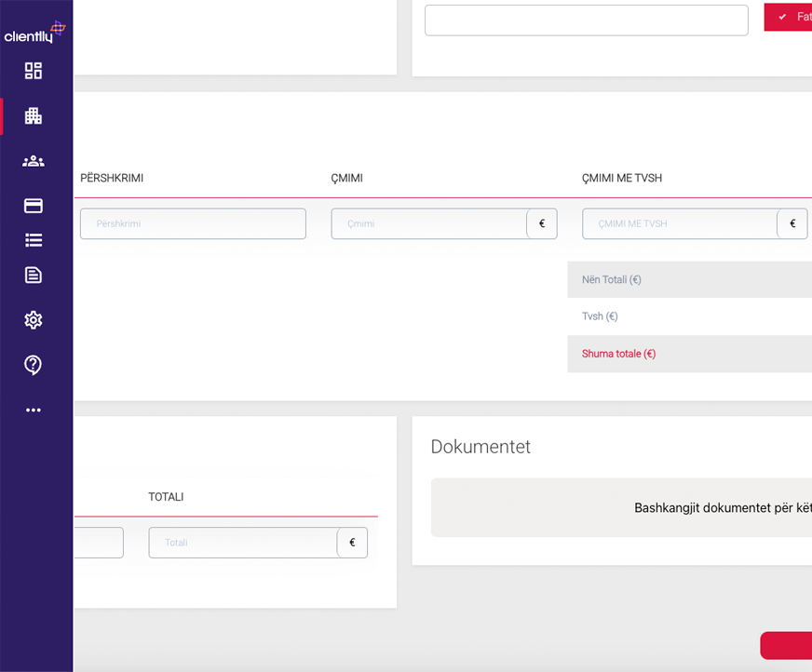Click the Përshkrimi input field

click(x=193, y=223)
